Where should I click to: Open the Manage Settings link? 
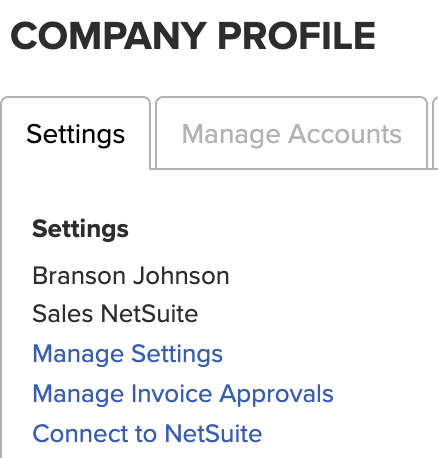pos(128,353)
